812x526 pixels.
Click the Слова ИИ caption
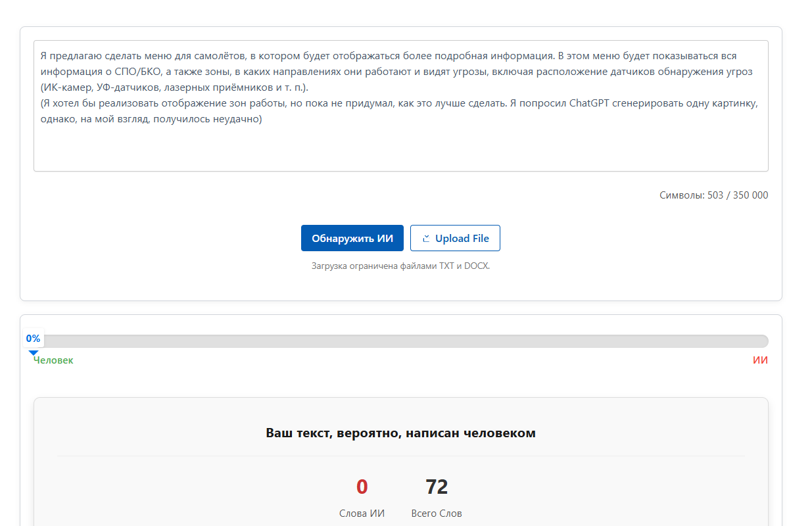(x=362, y=514)
